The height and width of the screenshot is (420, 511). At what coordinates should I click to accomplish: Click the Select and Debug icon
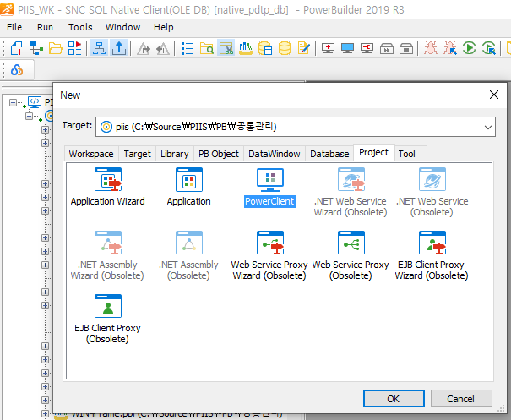pos(450,48)
